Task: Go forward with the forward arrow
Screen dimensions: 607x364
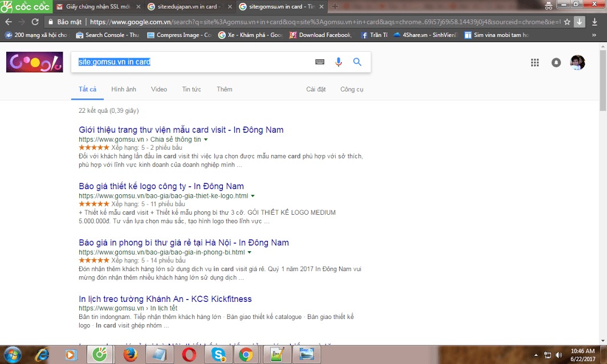Action: pyautogui.click(x=22, y=22)
